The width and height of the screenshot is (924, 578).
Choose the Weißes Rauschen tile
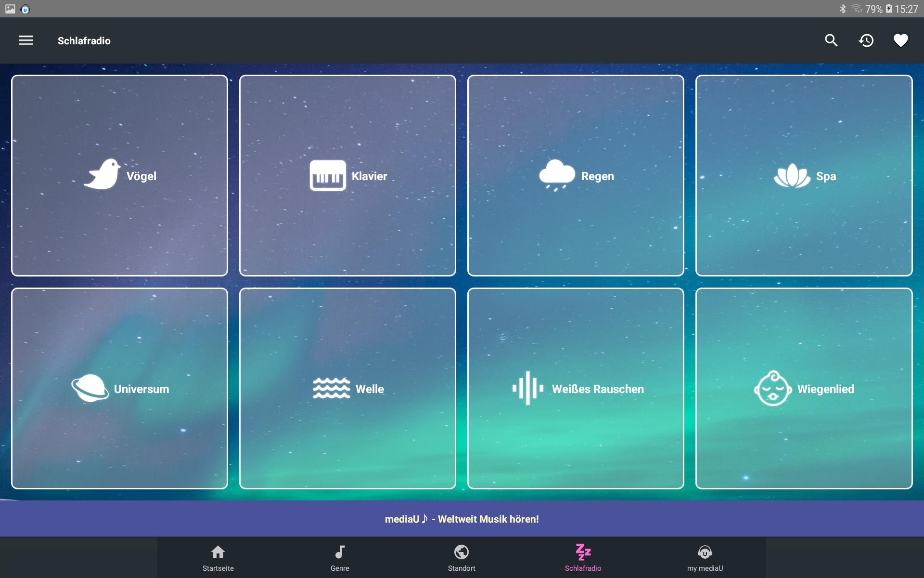[x=576, y=389]
